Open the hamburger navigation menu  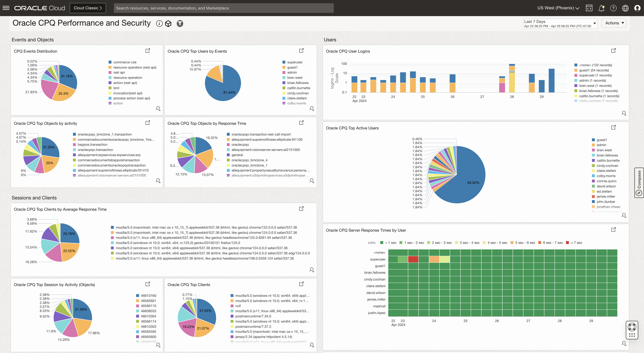click(6, 8)
